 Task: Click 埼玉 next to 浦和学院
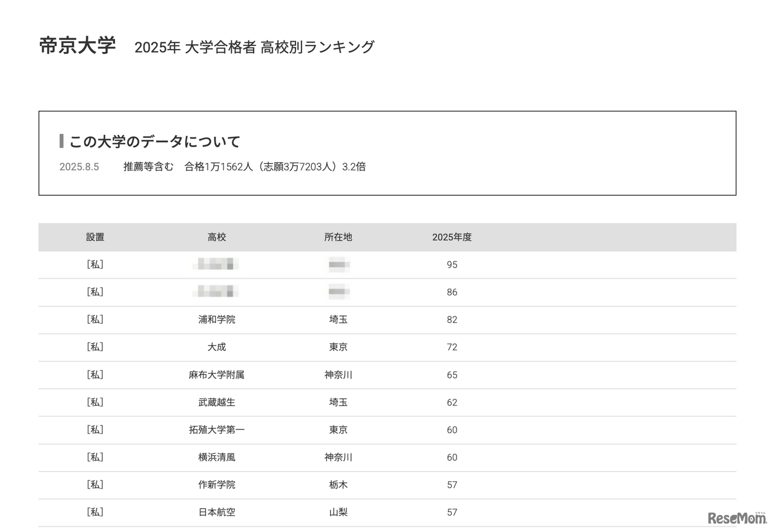tap(338, 320)
